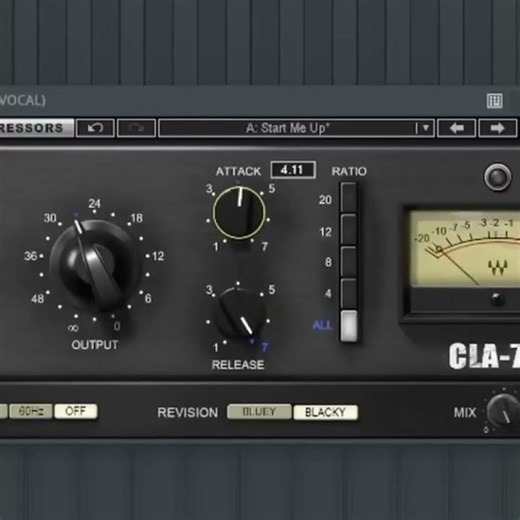This screenshot has width=520, height=520.
Task: Toggle the ALL ratio button
Action: [x=349, y=326]
